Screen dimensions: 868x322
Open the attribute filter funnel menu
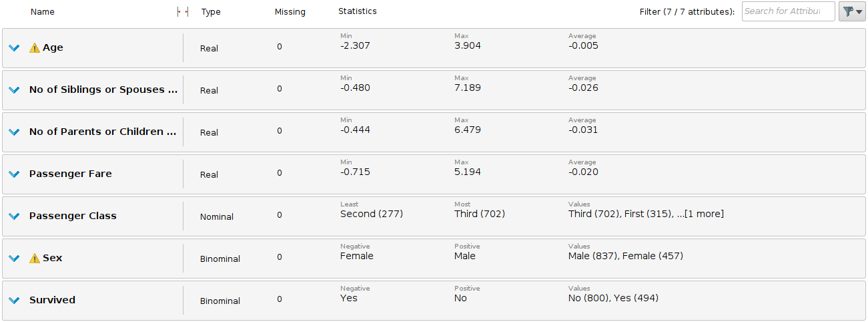pos(851,11)
